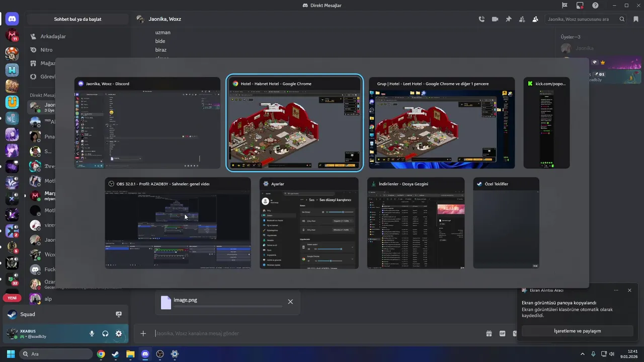Click the screen recording indicator icon in title bar

(580, 6)
